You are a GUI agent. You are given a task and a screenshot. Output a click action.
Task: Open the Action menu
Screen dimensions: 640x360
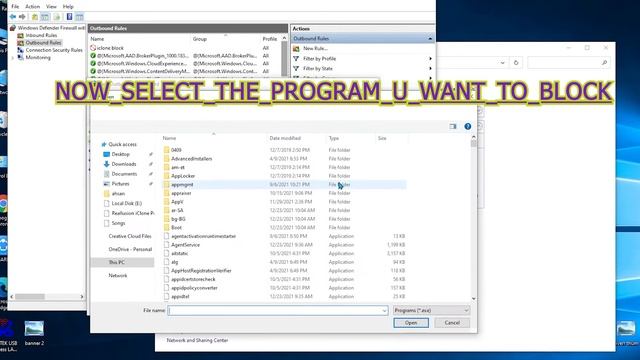pos(33,7)
